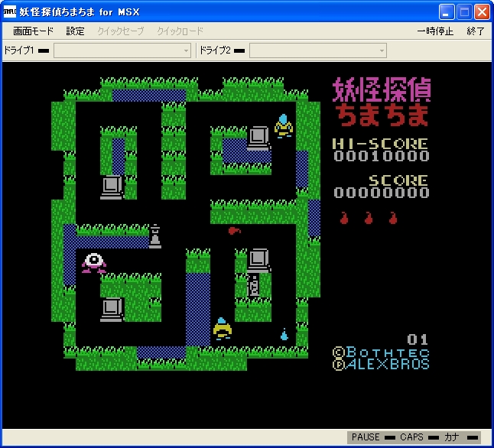Click the gray tombstone in the upper-right maze
This screenshot has width=494, height=448.
pyautogui.click(x=259, y=138)
